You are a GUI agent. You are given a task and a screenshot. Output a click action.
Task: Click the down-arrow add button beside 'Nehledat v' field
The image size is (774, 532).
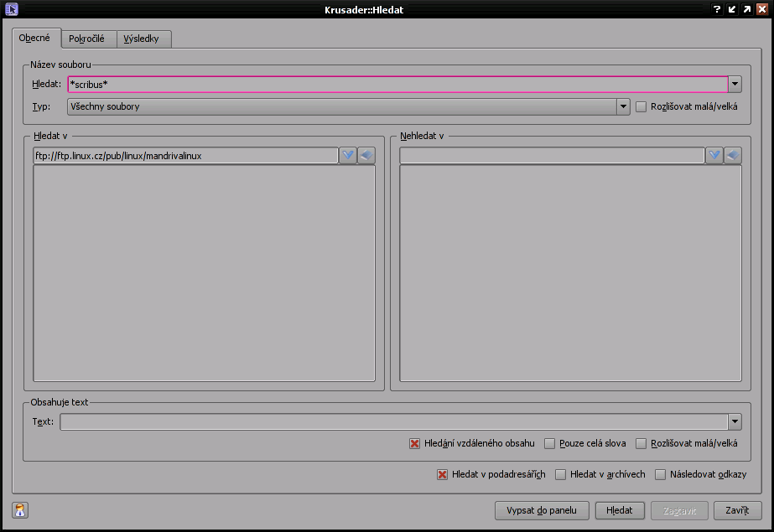(714, 156)
